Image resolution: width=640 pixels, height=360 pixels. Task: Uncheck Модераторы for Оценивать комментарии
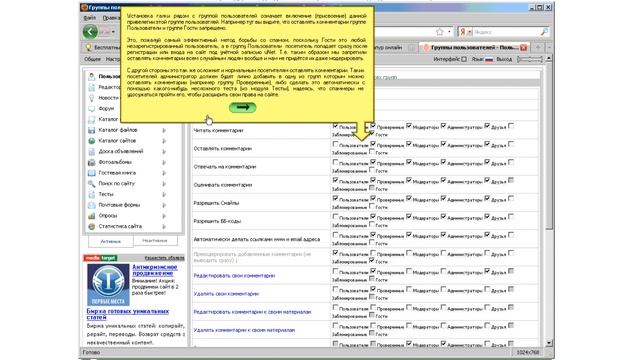(409, 180)
